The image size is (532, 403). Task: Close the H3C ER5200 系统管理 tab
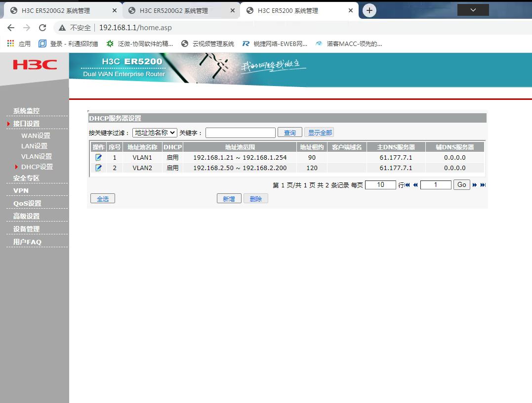pos(351,10)
